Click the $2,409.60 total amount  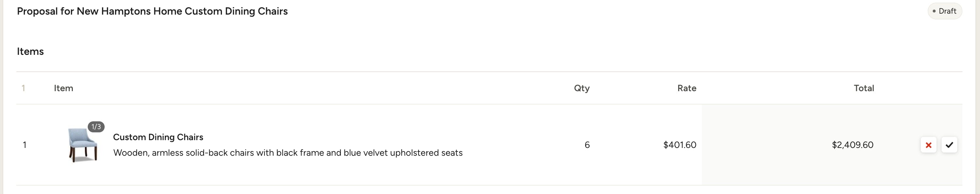point(852,145)
